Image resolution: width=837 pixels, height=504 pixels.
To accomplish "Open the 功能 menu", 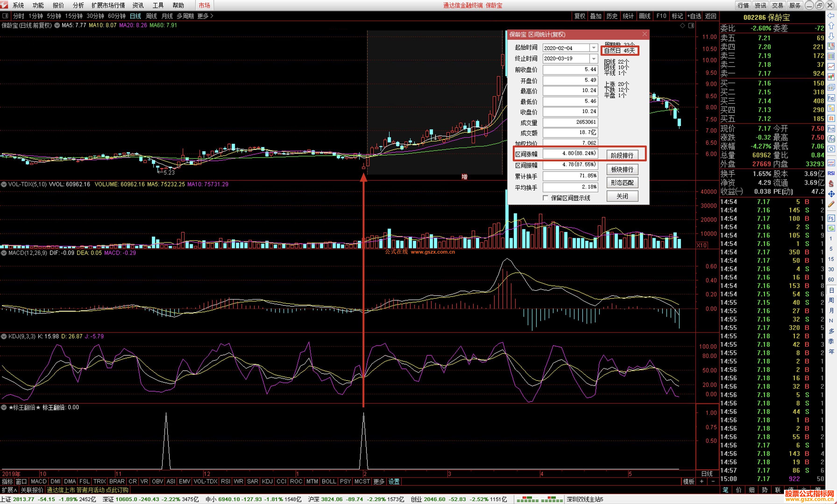I will [x=38, y=5].
